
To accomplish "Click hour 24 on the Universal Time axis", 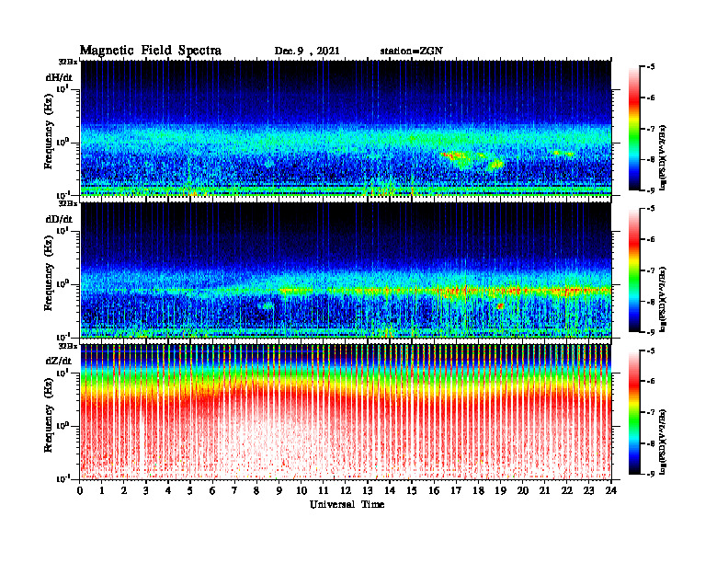I will (611, 490).
